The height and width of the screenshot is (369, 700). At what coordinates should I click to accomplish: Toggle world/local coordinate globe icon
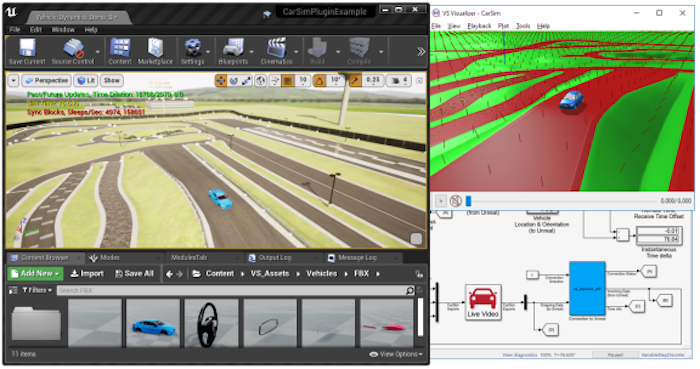click(261, 81)
